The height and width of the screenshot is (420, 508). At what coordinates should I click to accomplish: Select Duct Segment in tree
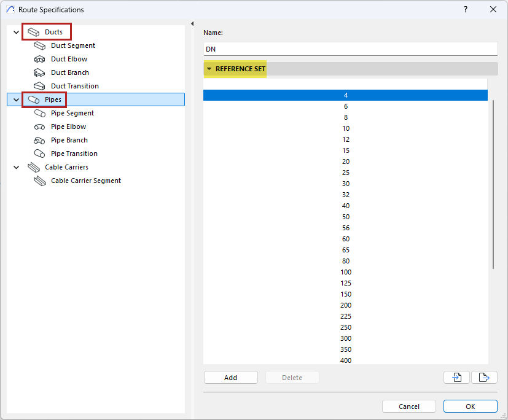73,45
